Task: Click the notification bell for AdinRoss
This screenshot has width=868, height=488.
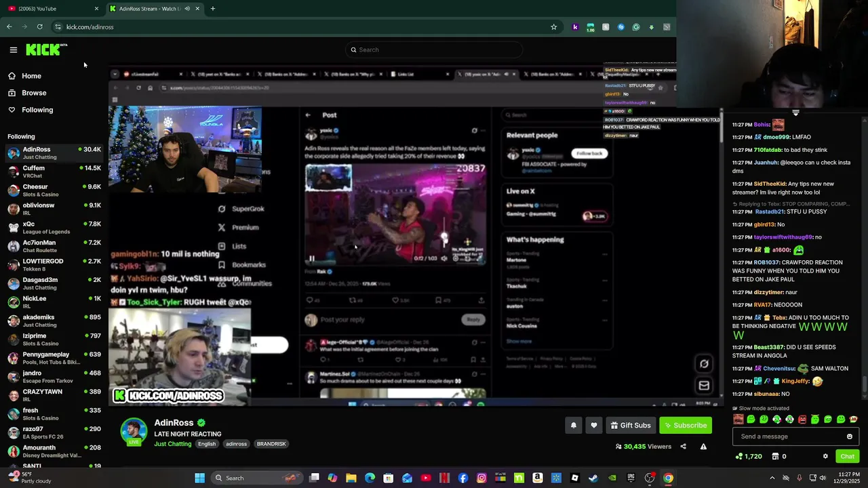Action: pos(574,425)
